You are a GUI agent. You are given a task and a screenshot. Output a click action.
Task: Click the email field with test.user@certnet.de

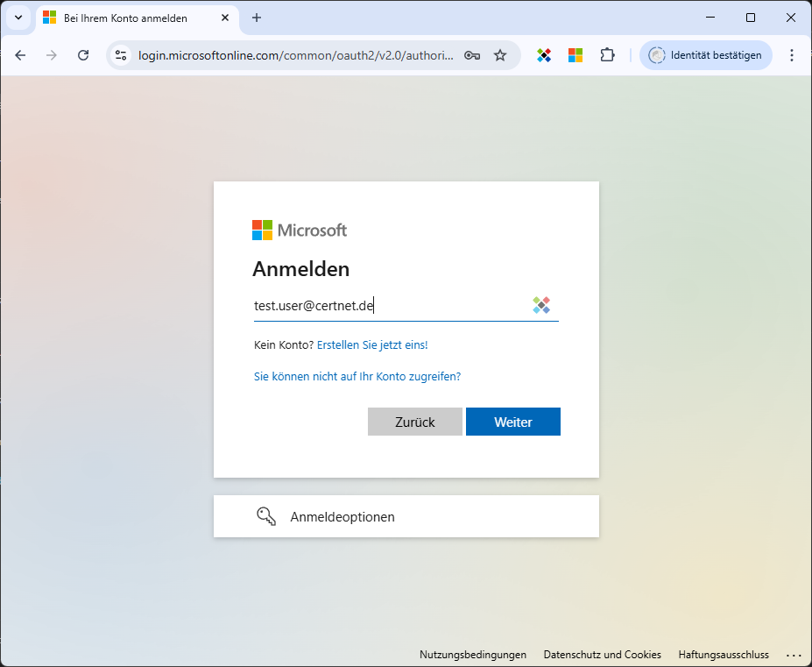point(385,306)
